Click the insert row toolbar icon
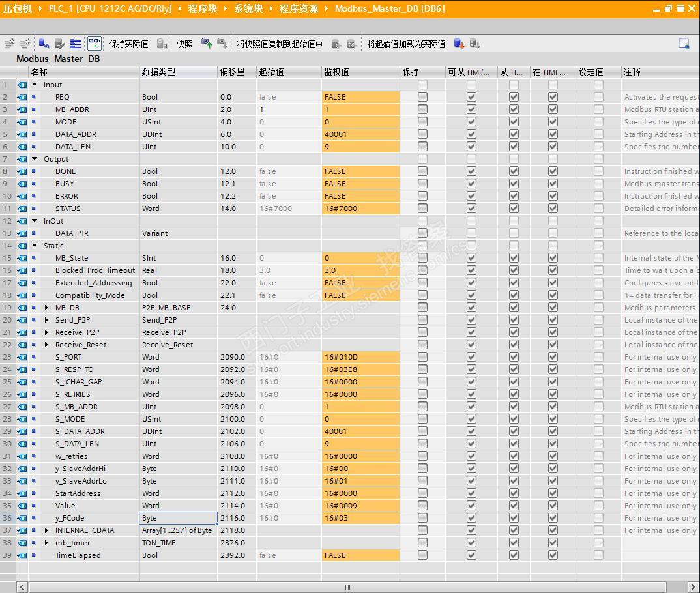 9,43
